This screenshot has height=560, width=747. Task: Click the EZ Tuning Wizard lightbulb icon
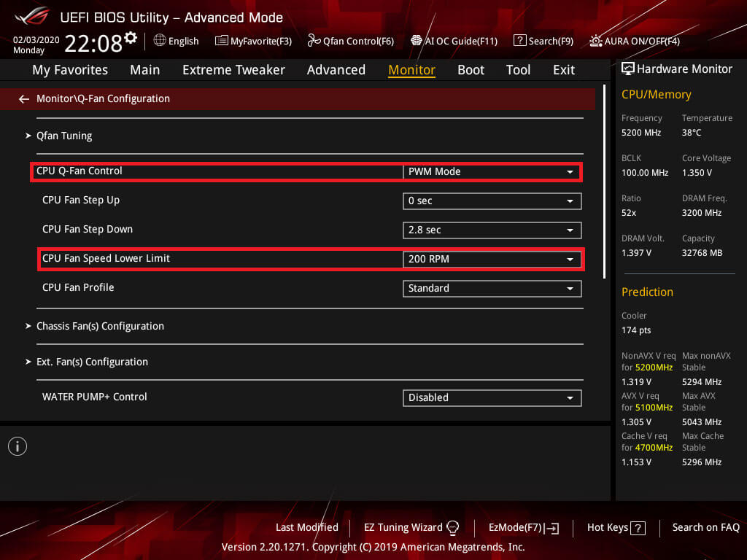click(452, 528)
